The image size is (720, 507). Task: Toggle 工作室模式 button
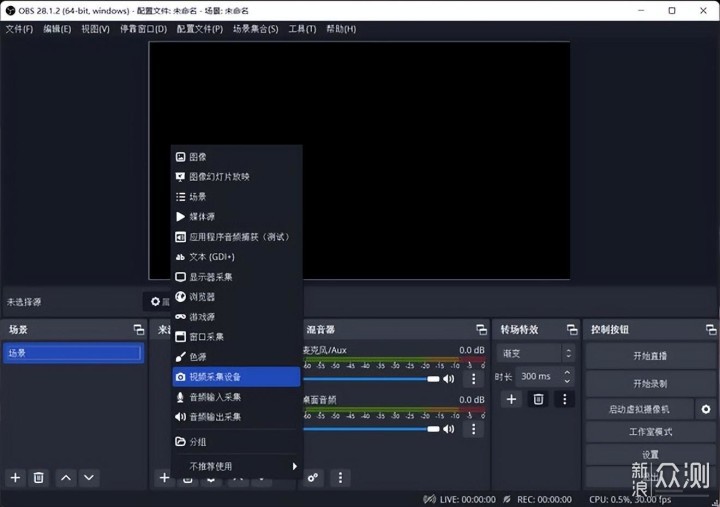click(650, 432)
